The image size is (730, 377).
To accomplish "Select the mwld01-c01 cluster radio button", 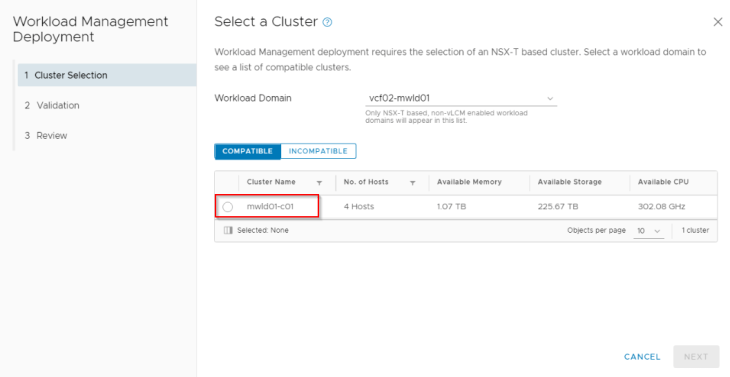I will [x=227, y=207].
